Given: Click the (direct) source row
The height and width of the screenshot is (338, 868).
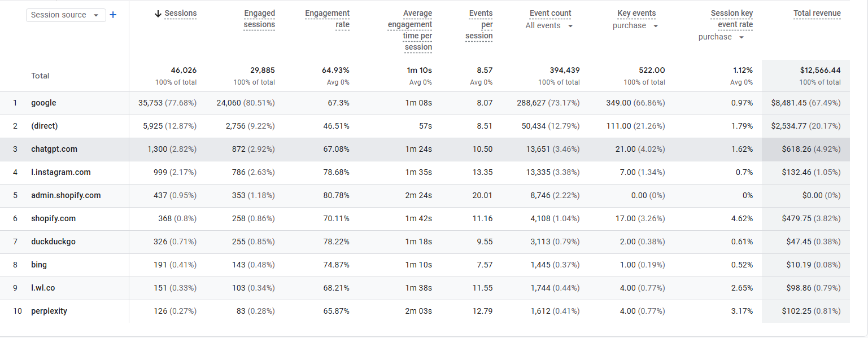Looking at the screenshot, I should (45, 126).
